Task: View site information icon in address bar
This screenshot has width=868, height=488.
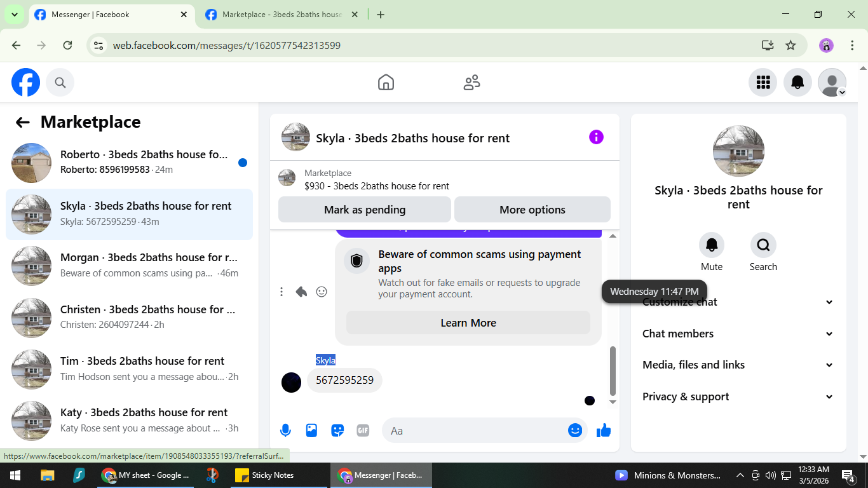Action: click(98, 45)
